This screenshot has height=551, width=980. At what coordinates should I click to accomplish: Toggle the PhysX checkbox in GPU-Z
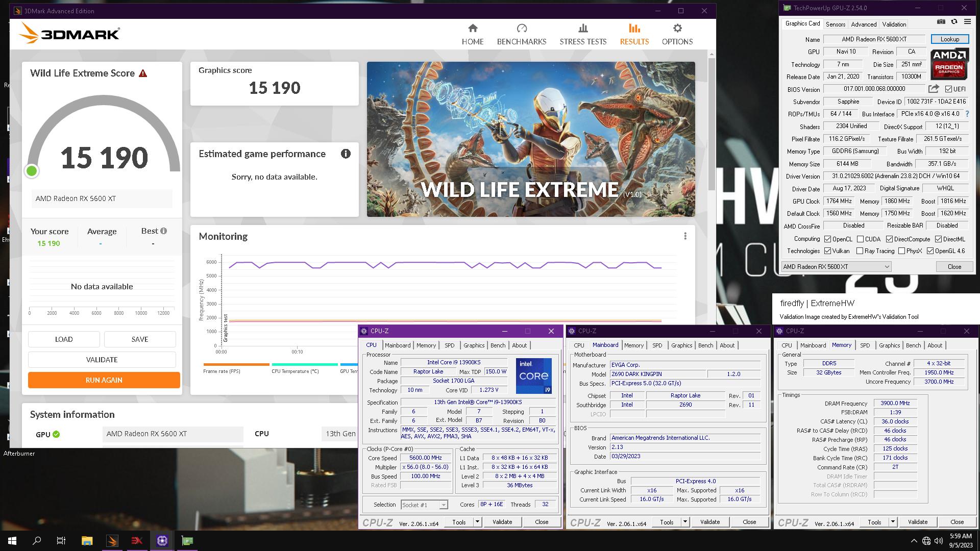(901, 251)
